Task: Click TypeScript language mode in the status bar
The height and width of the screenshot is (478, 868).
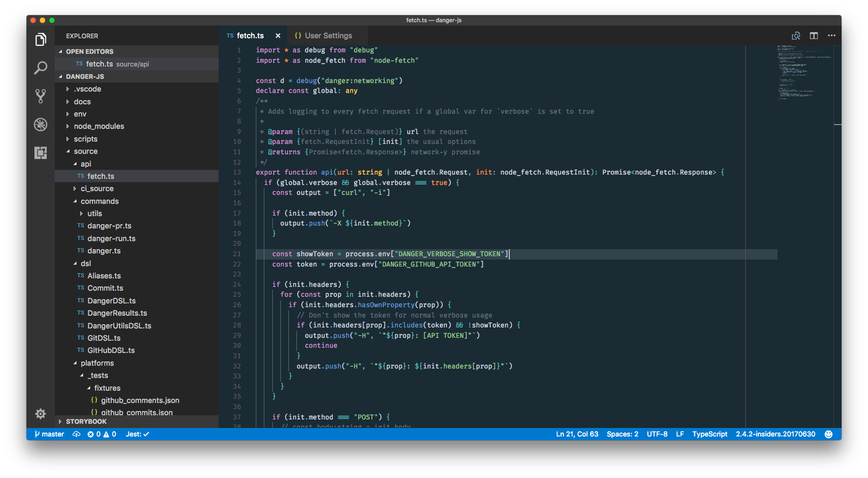Action: 710,434
